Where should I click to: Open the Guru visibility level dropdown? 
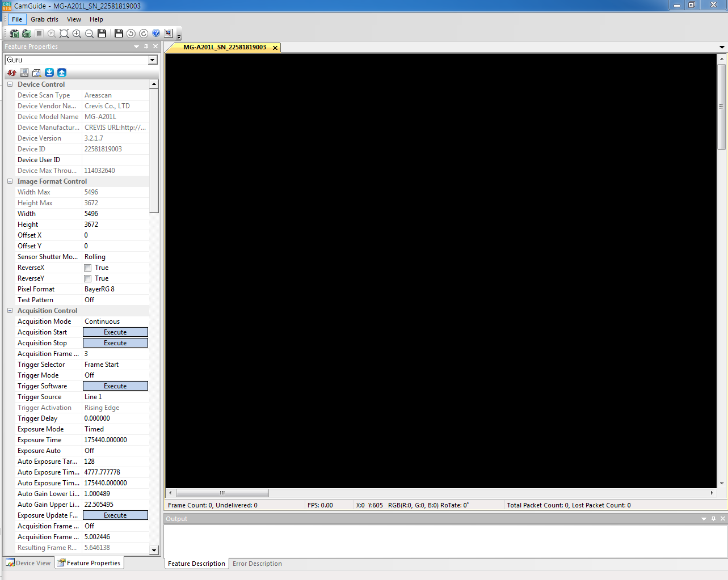153,60
